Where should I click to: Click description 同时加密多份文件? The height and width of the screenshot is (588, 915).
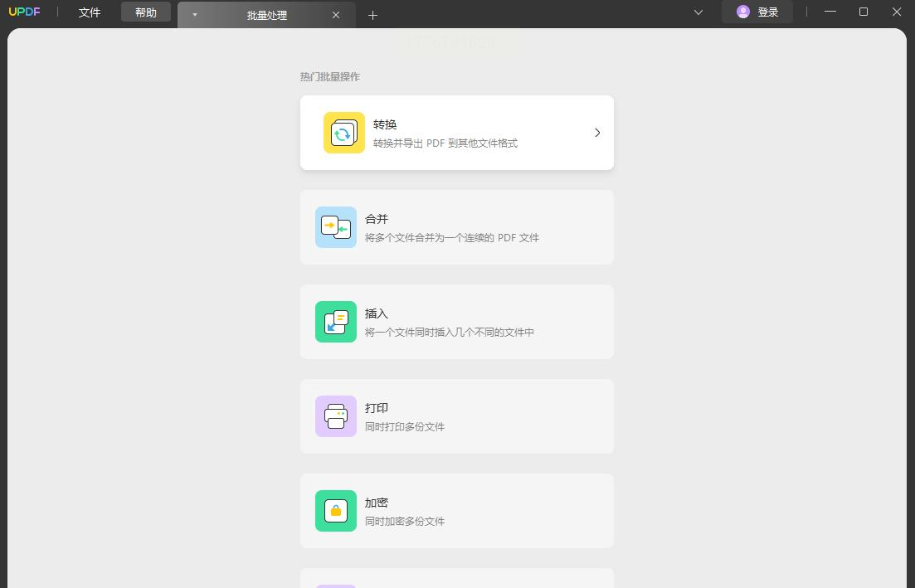click(x=405, y=521)
